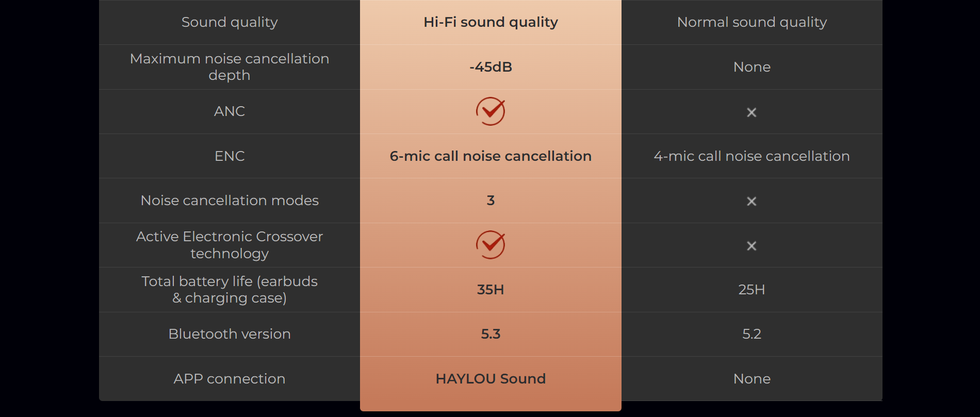The image size is (980, 417).
Task: Click the 6-mic call noise cancellation text
Action: [x=491, y=156]
